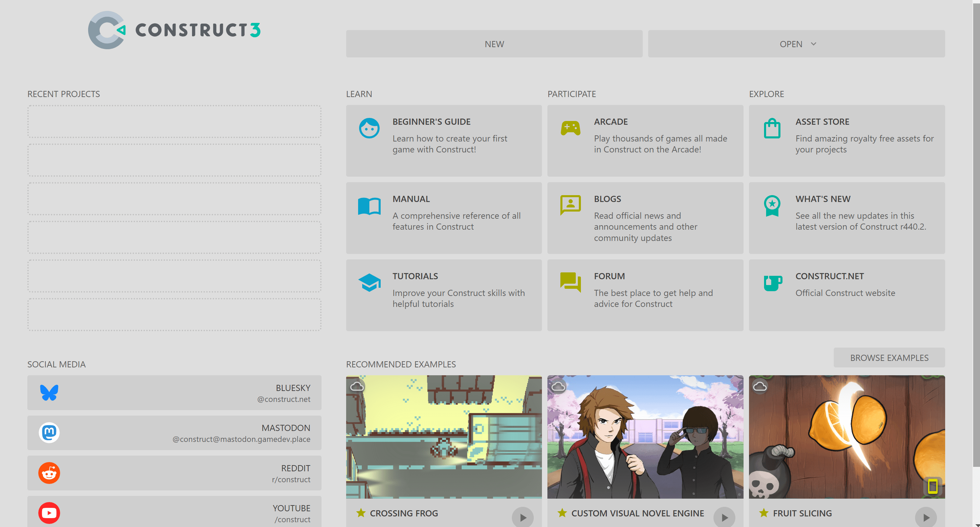The width and height of the screenshot is (980, 527).
Task: Read the Blogs title link
Action: coord(607,199)
